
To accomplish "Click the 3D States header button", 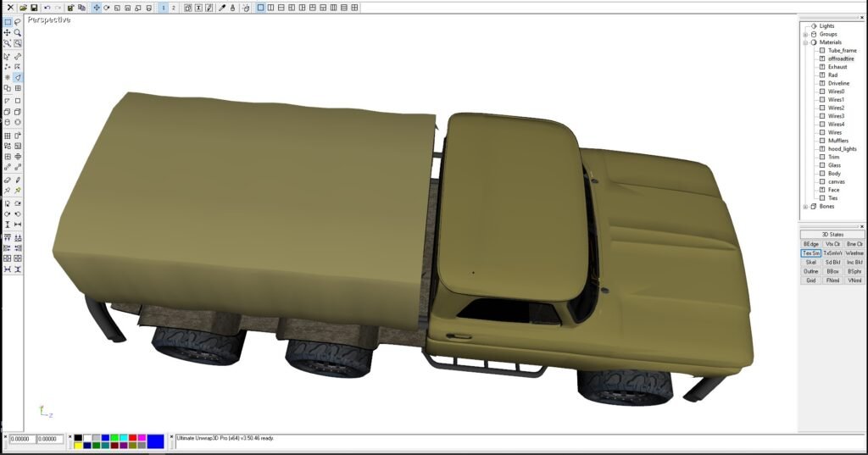I will pyautogui.click(x=832, y=235).
